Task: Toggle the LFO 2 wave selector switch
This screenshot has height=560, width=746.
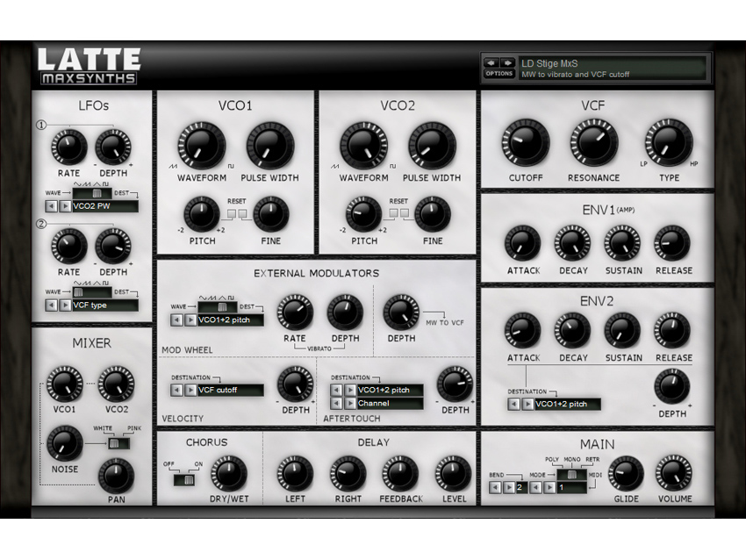Action: (92, 292)
